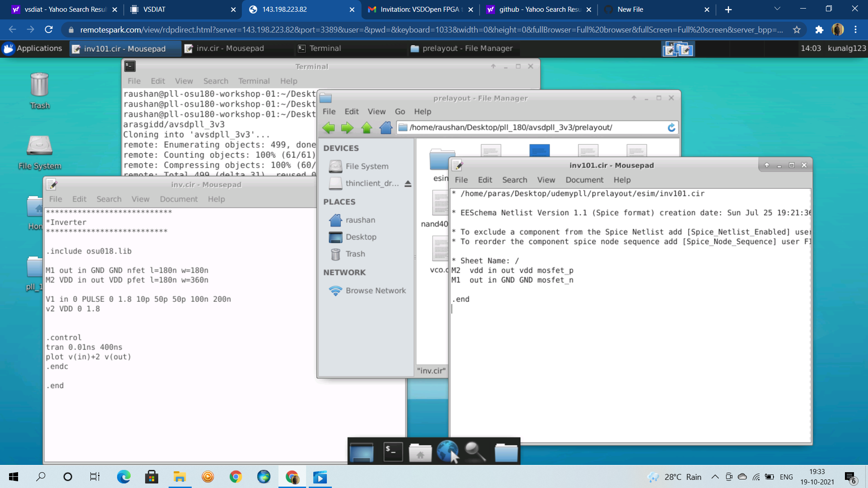Open a new browser tab
The width and height of the screenshot is (868, 488).
pyautogui.click(x=728, y=9)
